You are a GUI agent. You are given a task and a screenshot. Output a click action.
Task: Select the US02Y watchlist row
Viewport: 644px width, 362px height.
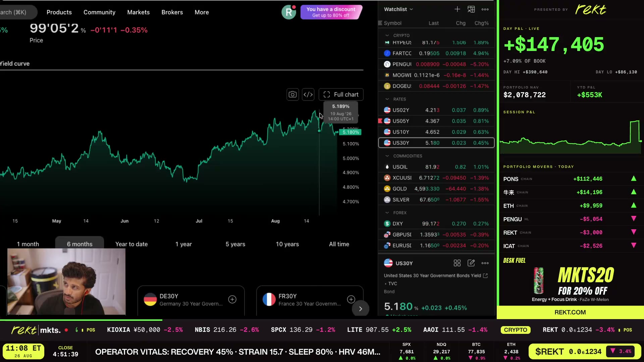436,110
